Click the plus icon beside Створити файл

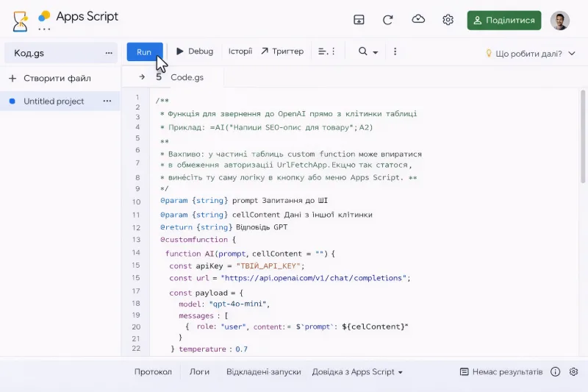12,79
